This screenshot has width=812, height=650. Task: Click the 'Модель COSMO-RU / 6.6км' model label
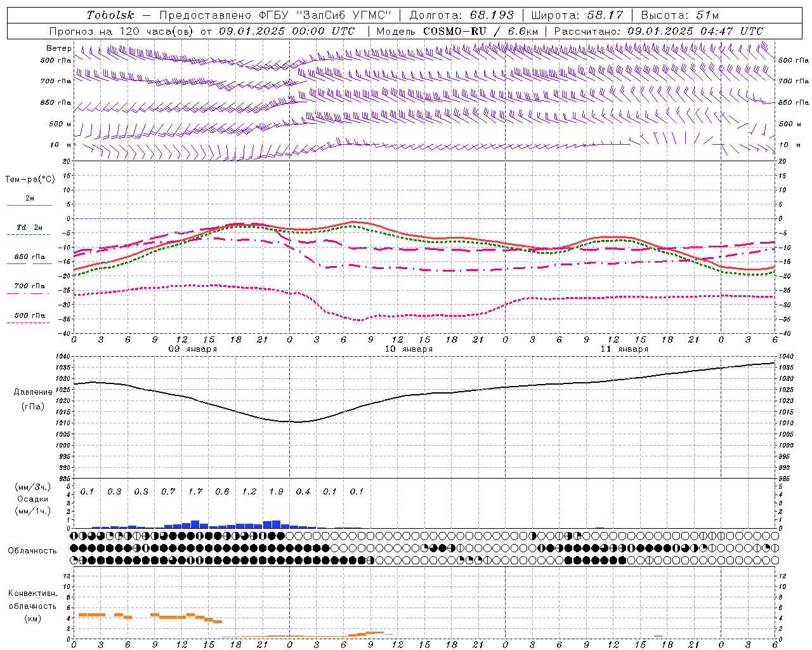(457, 31)
